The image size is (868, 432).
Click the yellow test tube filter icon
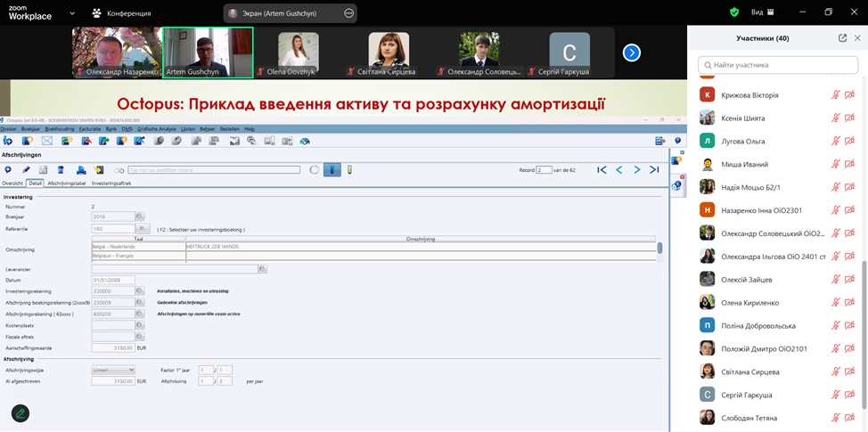tap(350, 170)
